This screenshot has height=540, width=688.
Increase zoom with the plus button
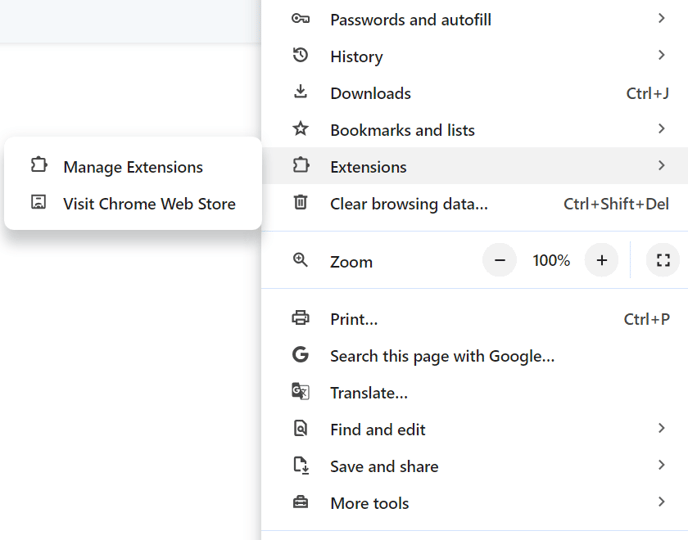(601, 260)
